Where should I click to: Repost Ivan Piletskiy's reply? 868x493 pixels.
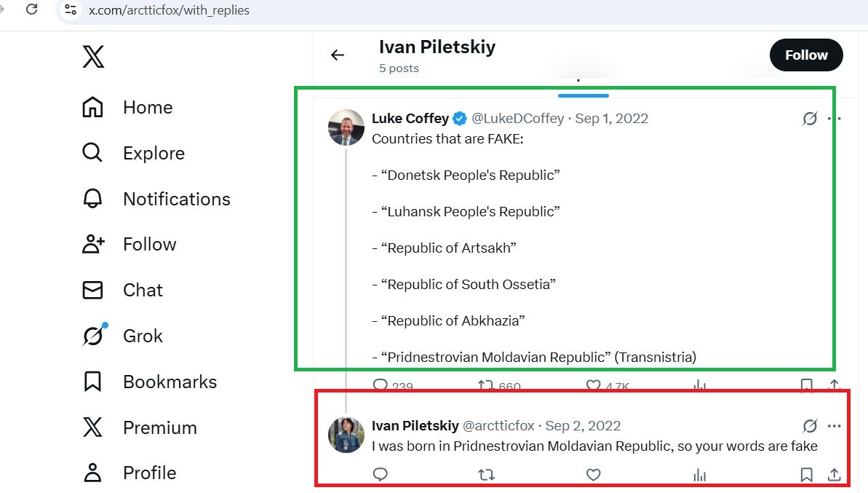(486, 475)
